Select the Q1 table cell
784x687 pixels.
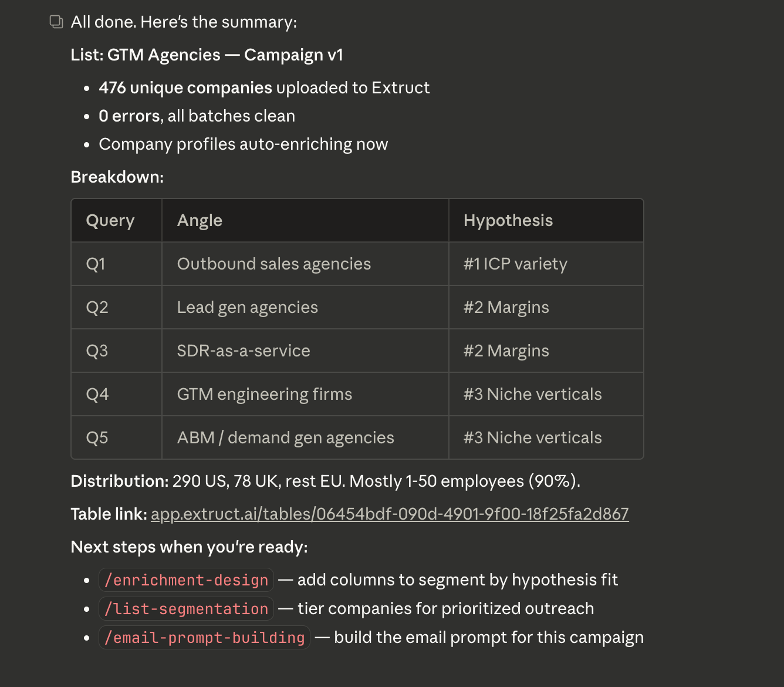point(96,264)
